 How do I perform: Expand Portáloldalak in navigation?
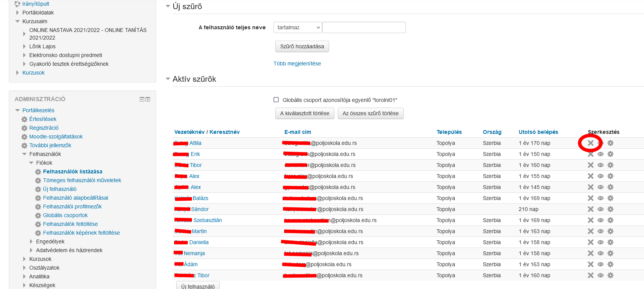tap(18, 13)
